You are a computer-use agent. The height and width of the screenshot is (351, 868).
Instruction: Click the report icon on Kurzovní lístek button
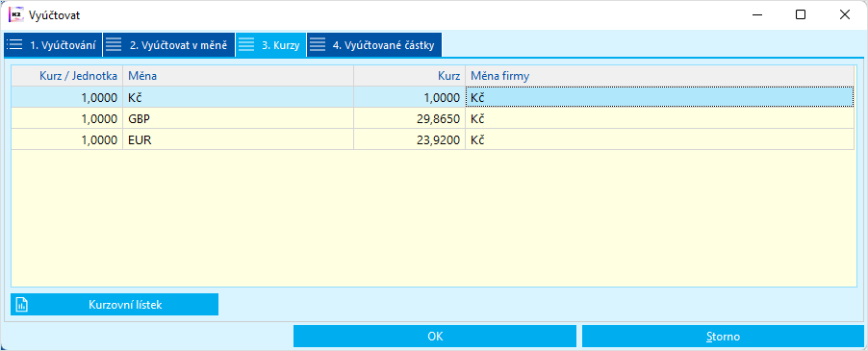pyautogui.click(x=22, y=305)
